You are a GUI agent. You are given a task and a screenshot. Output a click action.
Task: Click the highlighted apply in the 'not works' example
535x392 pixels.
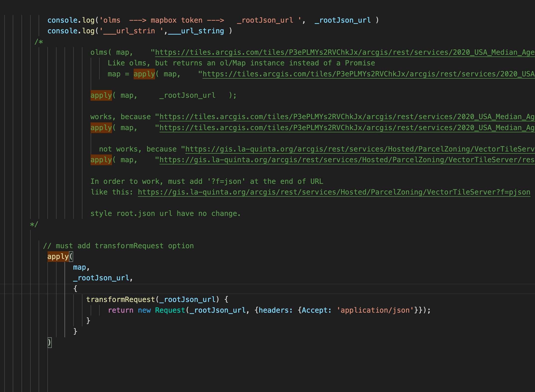tap(101, 159)
